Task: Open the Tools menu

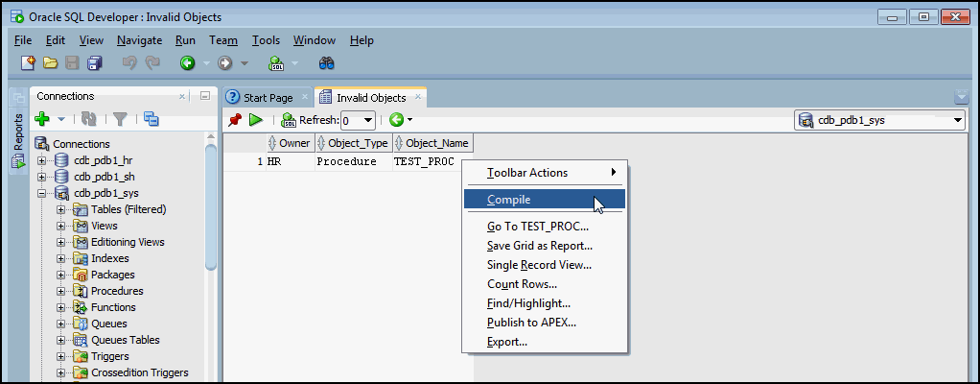Action: [x=266, y=40]
